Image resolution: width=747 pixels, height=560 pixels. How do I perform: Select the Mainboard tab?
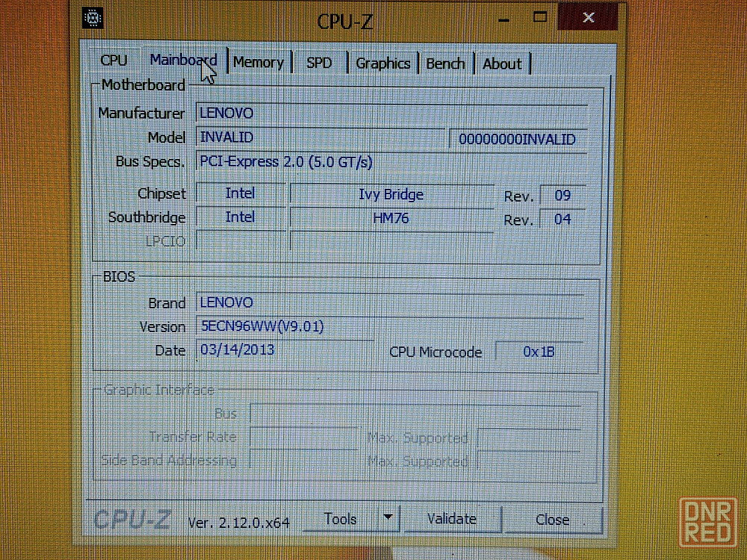tap(183, 60)
